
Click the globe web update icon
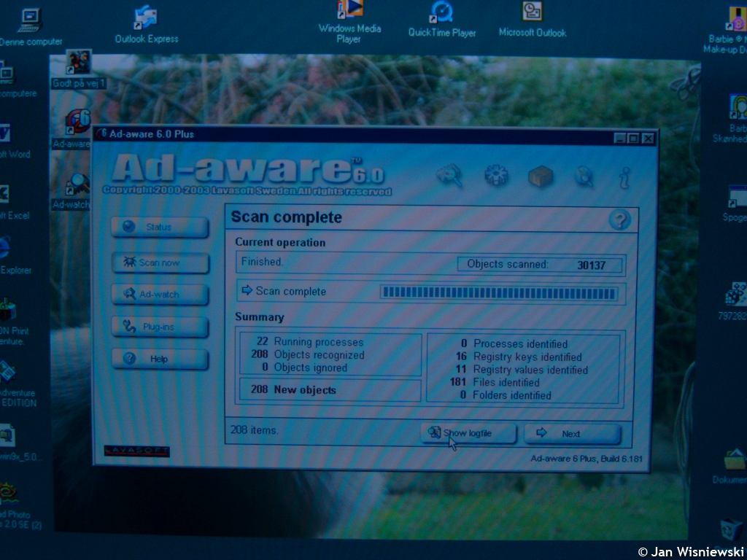tap(584, 176)
